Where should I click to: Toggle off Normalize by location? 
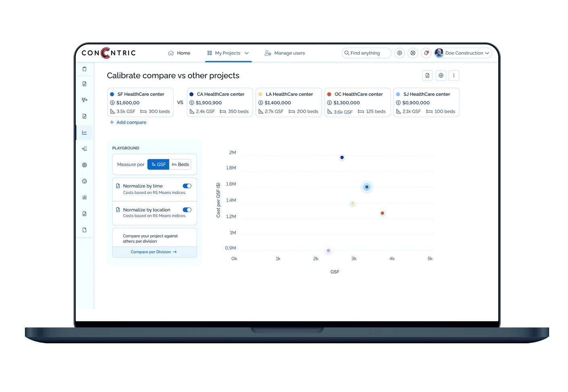coord(187,210)
